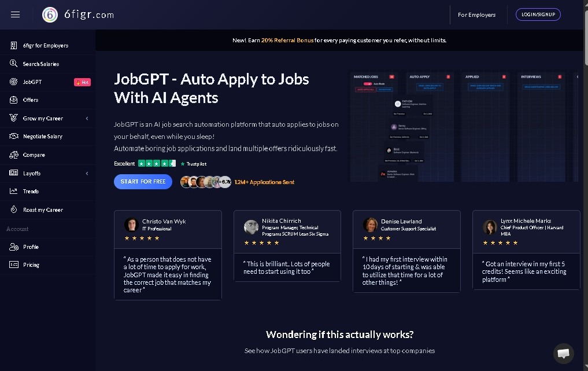This screenshot has height=371, width=588.
Task: Click the Search Salaries magnifier icon
Action: pos(13,64)
